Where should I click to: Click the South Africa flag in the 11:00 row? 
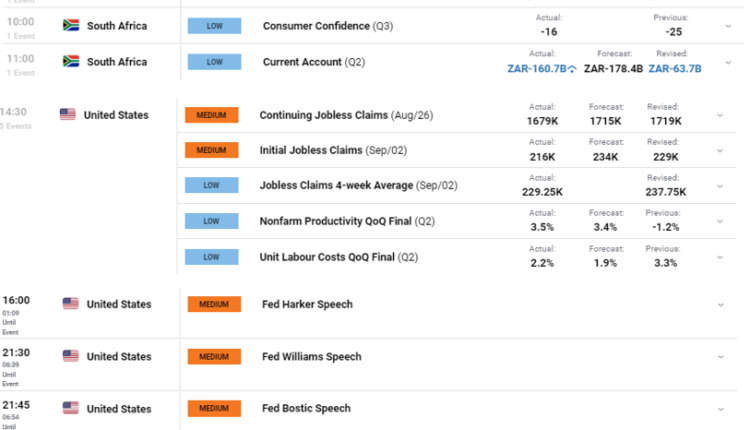[x=71, y=62]
